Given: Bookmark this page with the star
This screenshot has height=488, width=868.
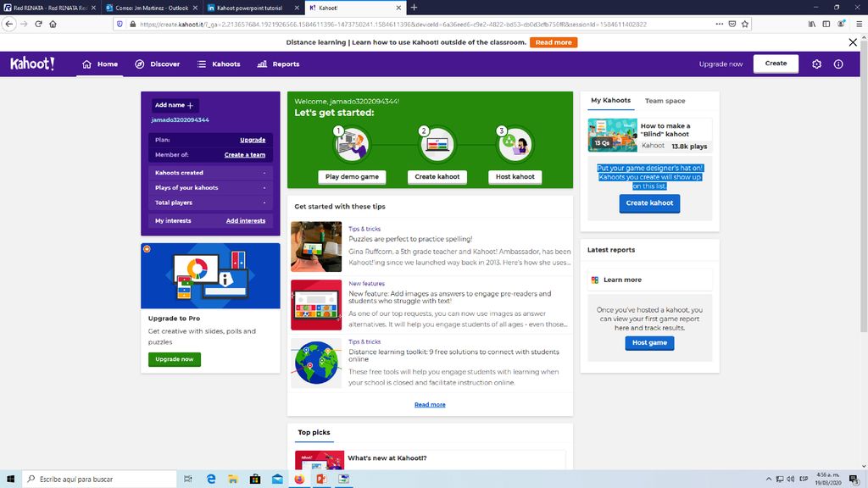Looking at the screenshot, I should (x=745, y=25).
